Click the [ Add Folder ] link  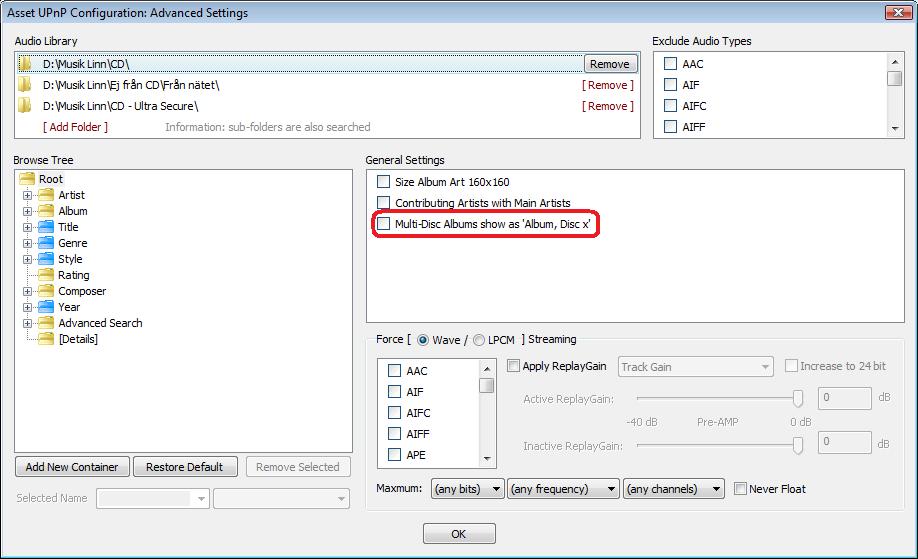tap(76, 127)
